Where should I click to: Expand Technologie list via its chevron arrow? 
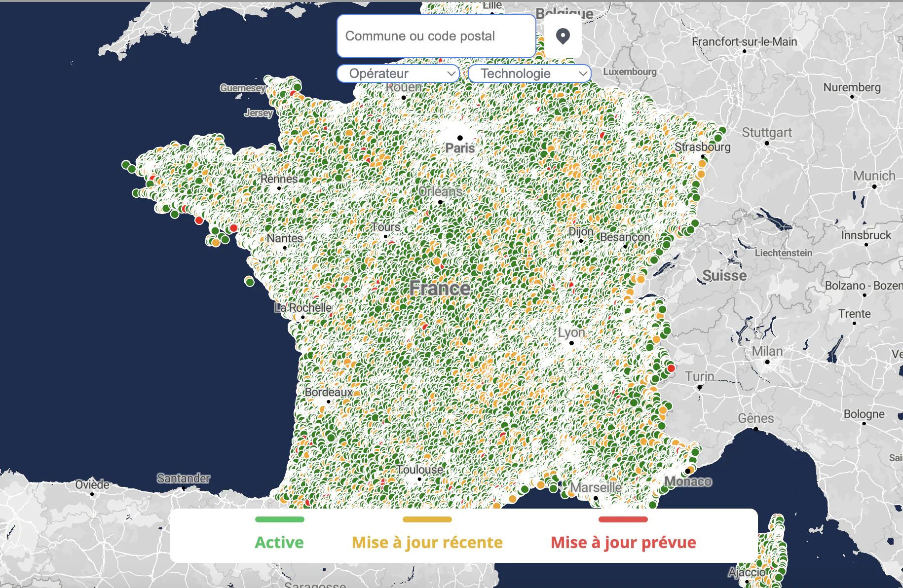pyautogui.click(x=583, y=73)
